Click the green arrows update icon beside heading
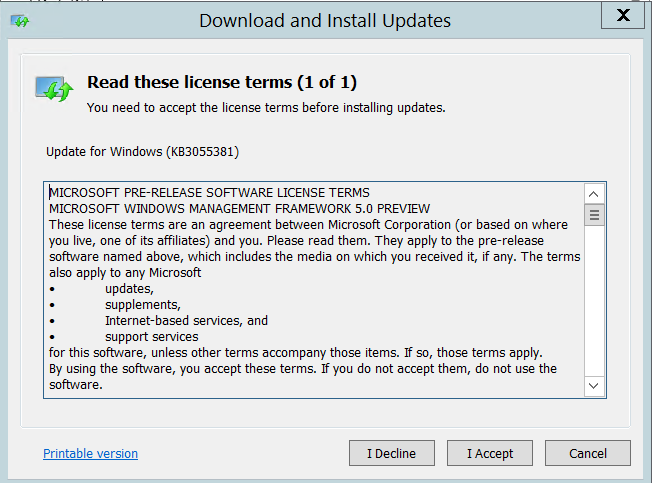This screenshot has height=483, width=652. pos(53,89)
